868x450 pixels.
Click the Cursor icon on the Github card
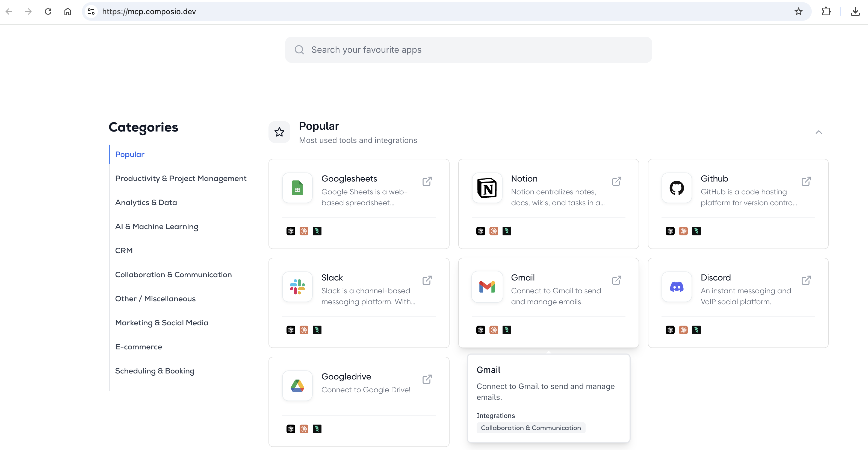(670, 231)
